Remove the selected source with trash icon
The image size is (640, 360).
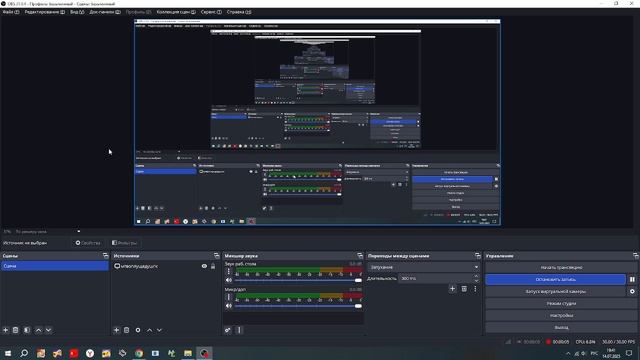click(127, 330)
